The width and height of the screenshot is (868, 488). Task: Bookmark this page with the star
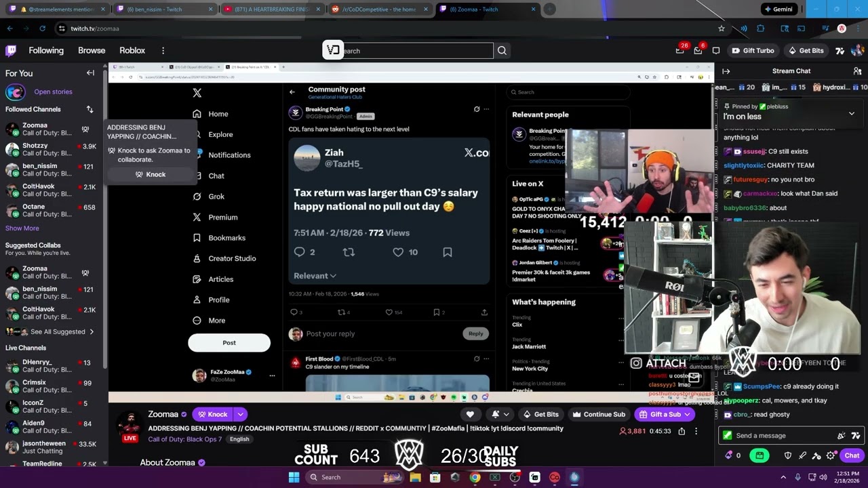722,28
